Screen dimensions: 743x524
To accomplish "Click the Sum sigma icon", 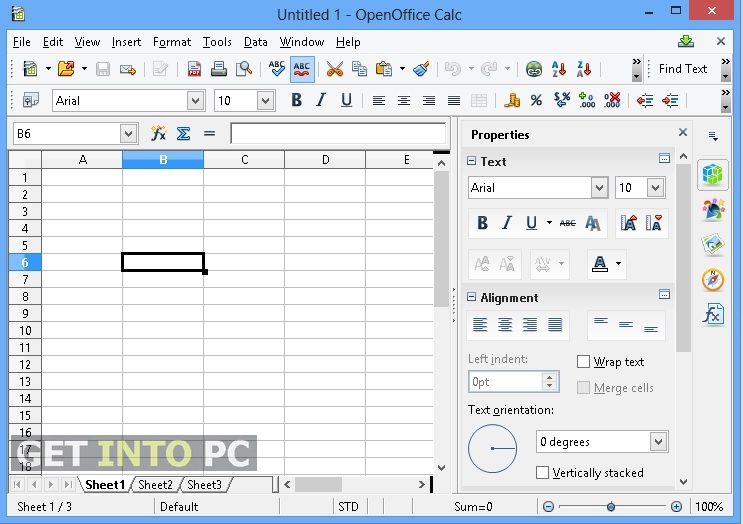I will click(183, 134).
